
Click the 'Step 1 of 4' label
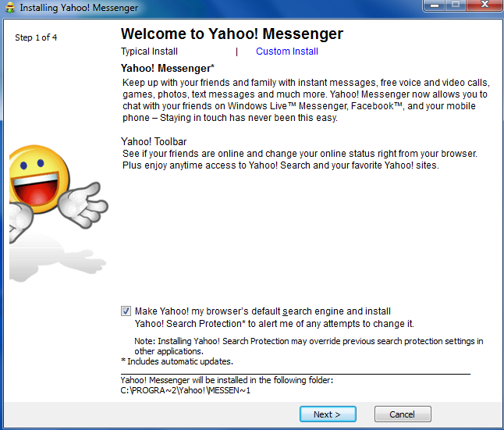click(x=36, y=37)
